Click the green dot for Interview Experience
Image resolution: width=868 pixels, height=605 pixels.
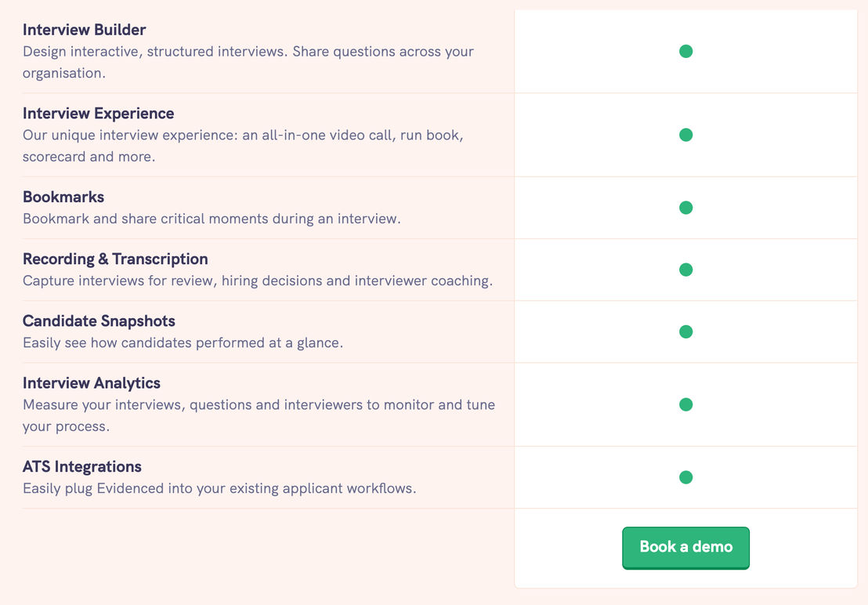(x=686, y=135)
